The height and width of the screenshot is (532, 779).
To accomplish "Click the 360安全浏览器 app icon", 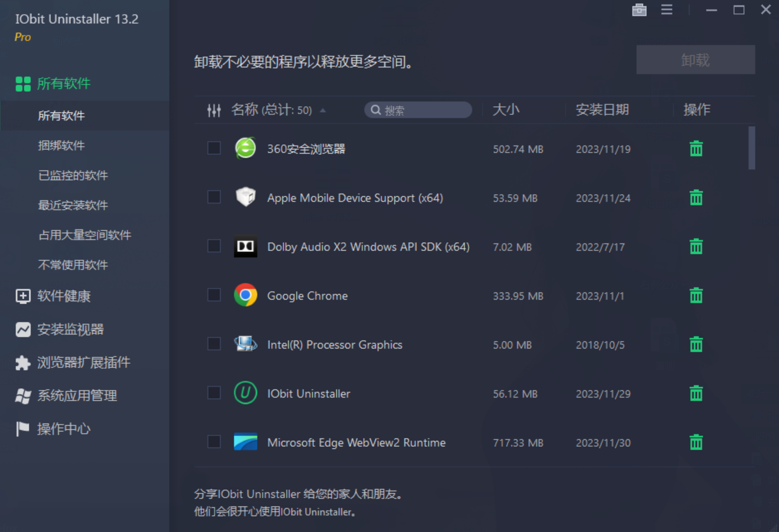I will tap(245, 148).
